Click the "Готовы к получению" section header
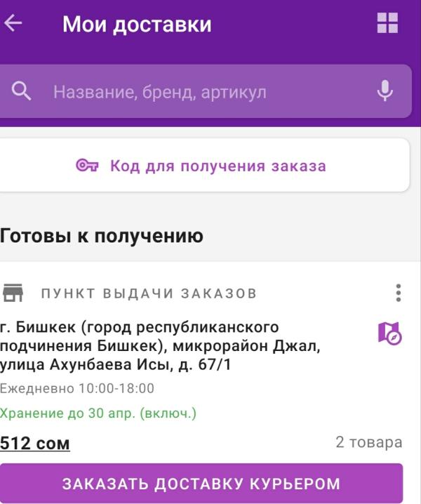Image resolution: width=421 pixels, height=504 pixels. click(102, 236)
